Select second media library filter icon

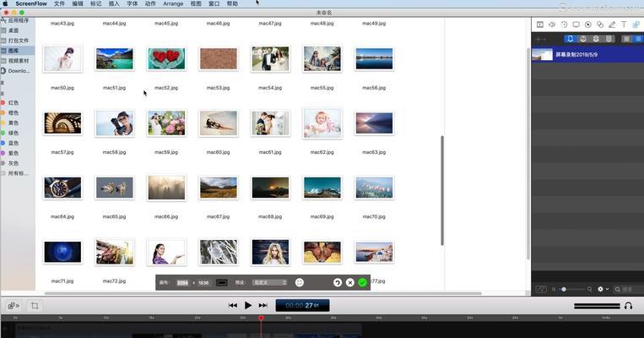coord(582,39)
